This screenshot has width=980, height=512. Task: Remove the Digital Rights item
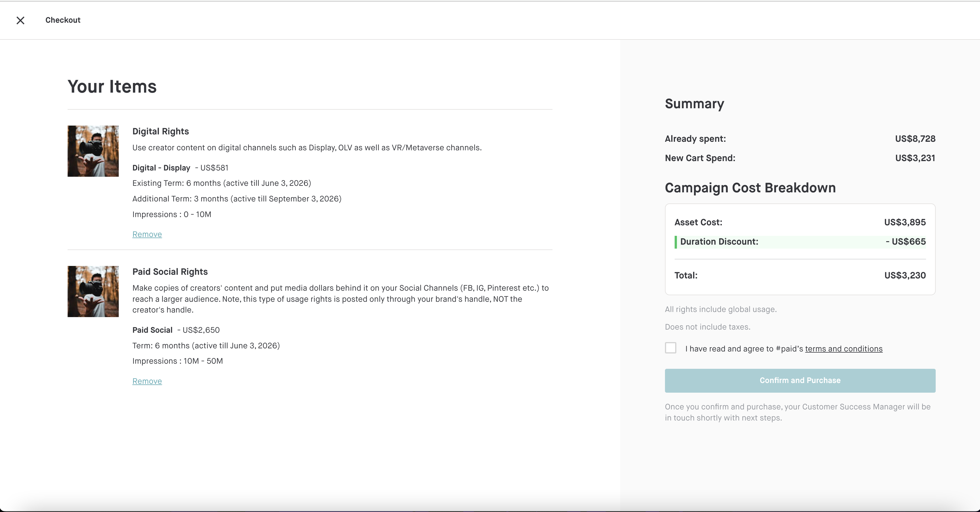[147, 234]
